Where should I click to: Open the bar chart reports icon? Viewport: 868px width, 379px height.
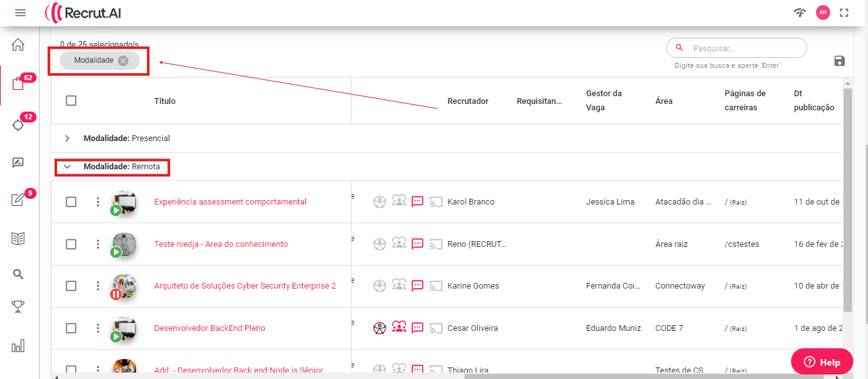pos(18,346)
